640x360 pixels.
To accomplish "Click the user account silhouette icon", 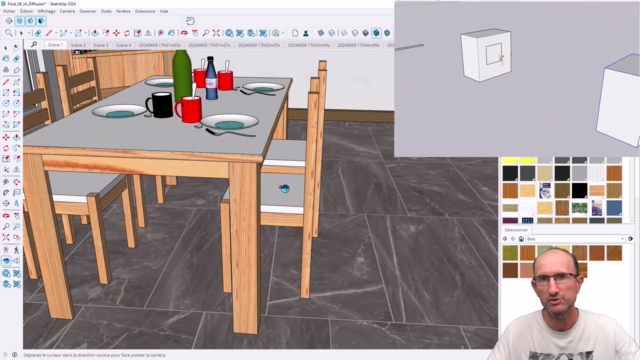I will tap(305, 33).
